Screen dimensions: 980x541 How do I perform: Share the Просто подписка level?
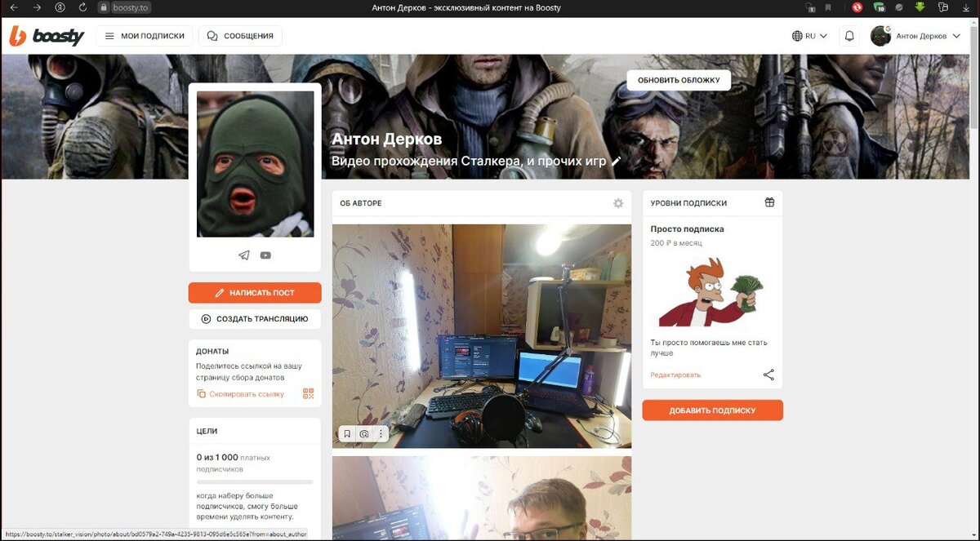(x=768, y=375)
